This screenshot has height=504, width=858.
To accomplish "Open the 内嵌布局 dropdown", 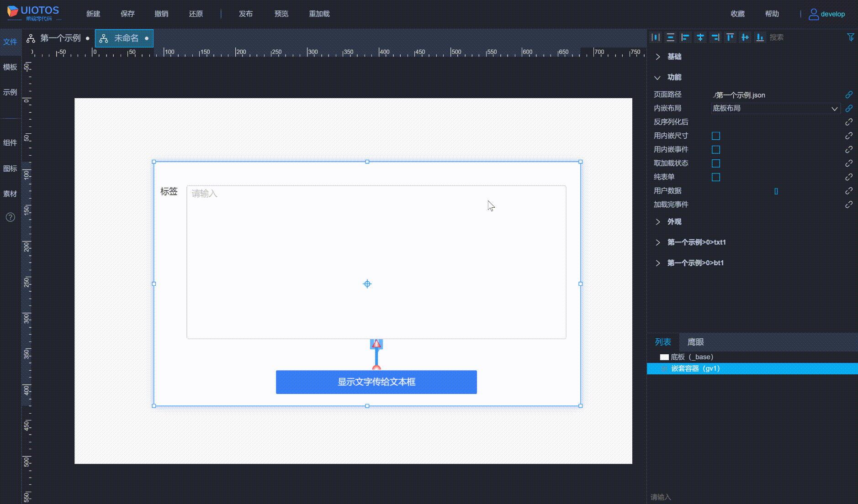I will coord(776,109).
